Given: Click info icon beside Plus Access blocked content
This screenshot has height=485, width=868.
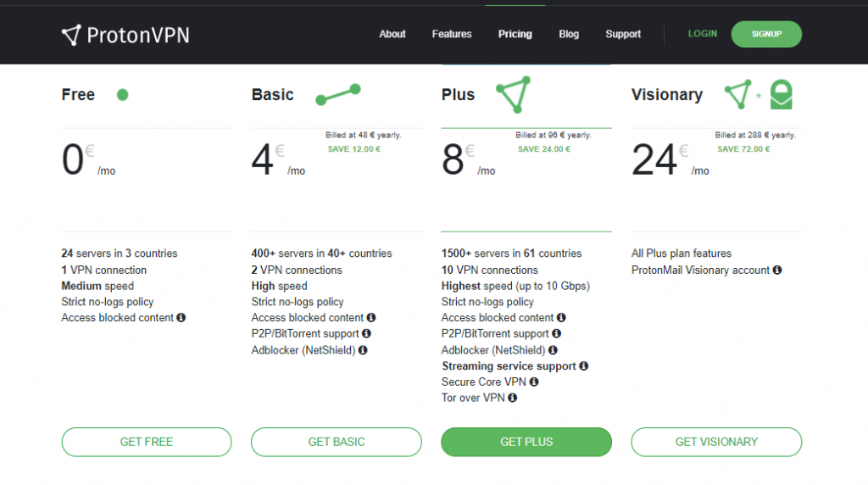Looking at the screenshot, I should pos(561,317).
